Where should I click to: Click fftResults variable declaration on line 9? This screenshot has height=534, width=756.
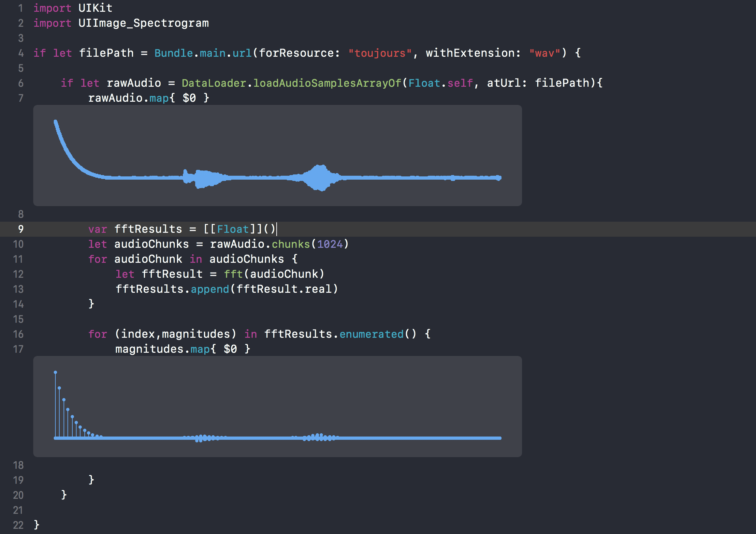[148, 229]
